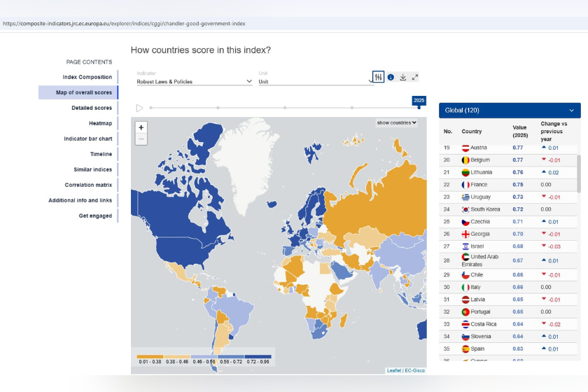
Task: Select the darkest blue 0.72 - 0.96 legend swatch
Action: [258, 357]
